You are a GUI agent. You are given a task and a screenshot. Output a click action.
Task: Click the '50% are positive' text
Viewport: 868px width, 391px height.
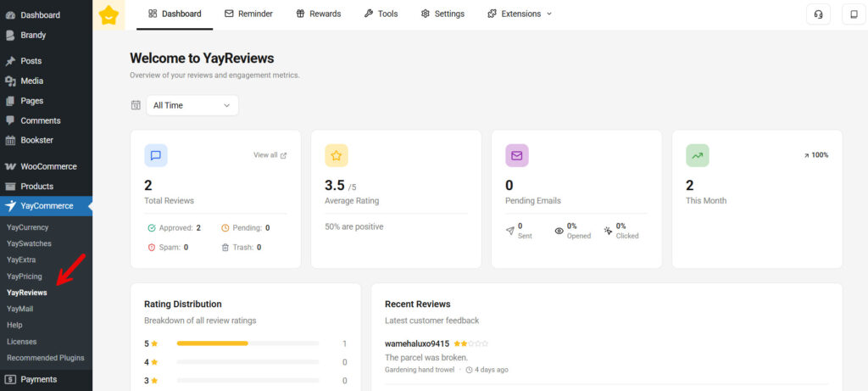coord(353,226)
